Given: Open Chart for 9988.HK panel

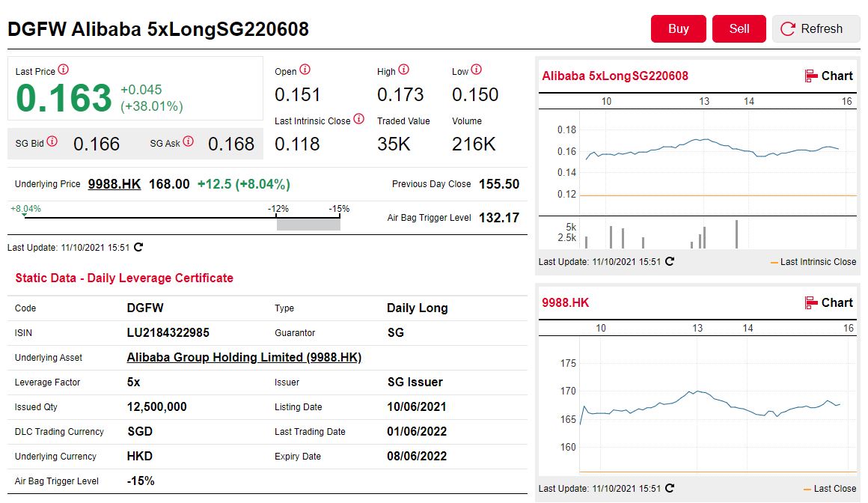Looking at the screenshot, I should [828, 302].
